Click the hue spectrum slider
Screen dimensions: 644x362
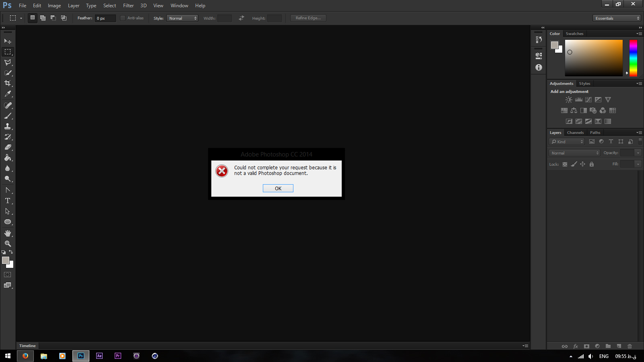[x=633, y=58]
